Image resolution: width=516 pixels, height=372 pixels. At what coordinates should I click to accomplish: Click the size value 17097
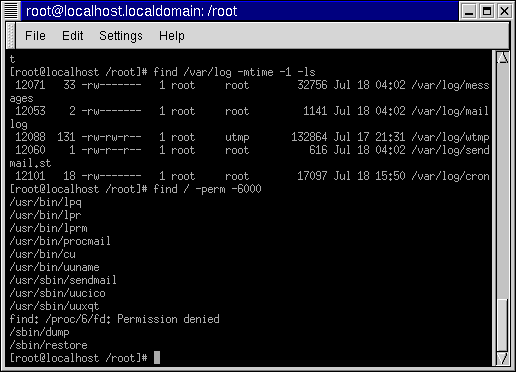click(312, 176)
